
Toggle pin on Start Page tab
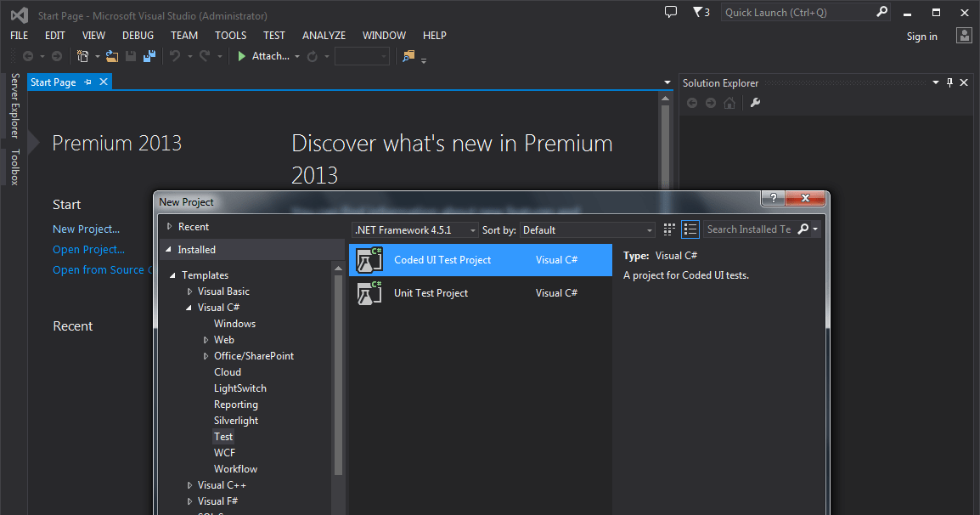pyautogui.click(x=88, y=82)
